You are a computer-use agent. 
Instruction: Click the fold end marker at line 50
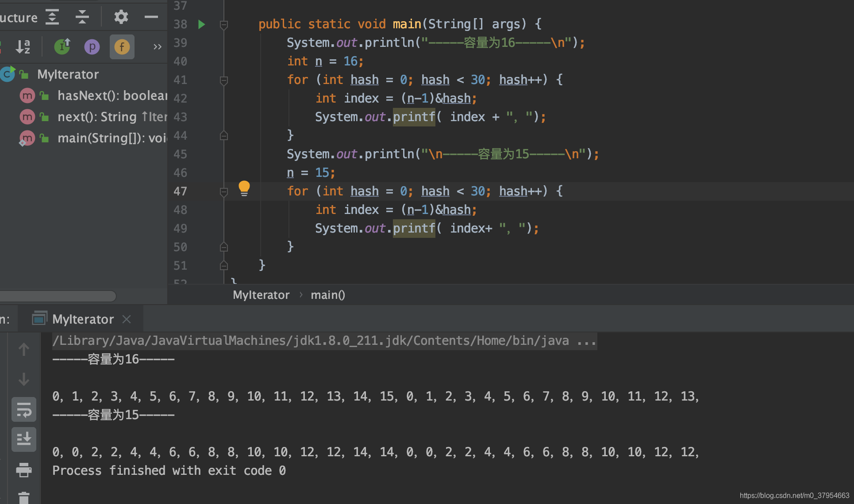(224, 247)
